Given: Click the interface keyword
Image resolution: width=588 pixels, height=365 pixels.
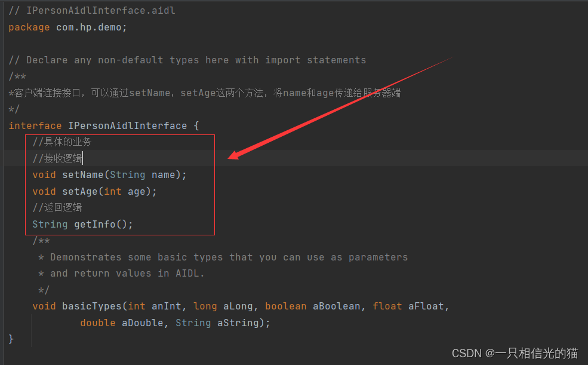Looking at the screenshot, I should [35, 126].
